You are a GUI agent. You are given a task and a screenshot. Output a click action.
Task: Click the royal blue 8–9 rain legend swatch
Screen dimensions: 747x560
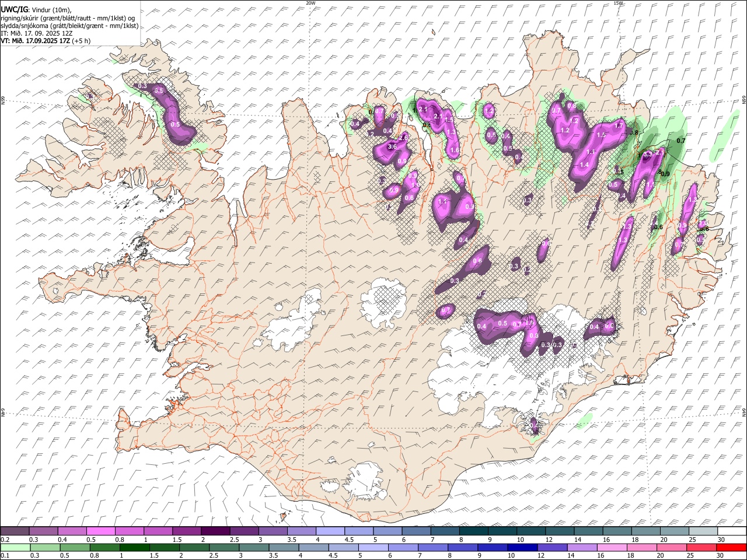click(x=463, y=547)
